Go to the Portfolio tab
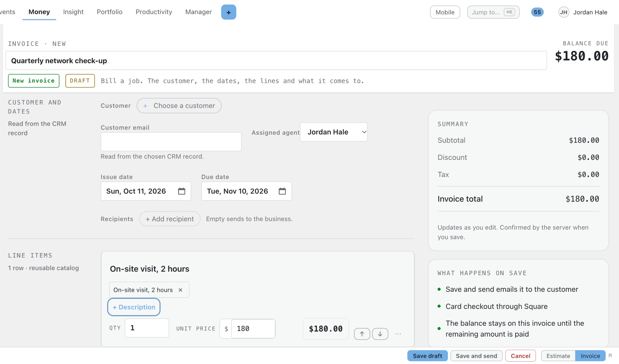Viewport: 619px width, 364px height. [110, 12]
